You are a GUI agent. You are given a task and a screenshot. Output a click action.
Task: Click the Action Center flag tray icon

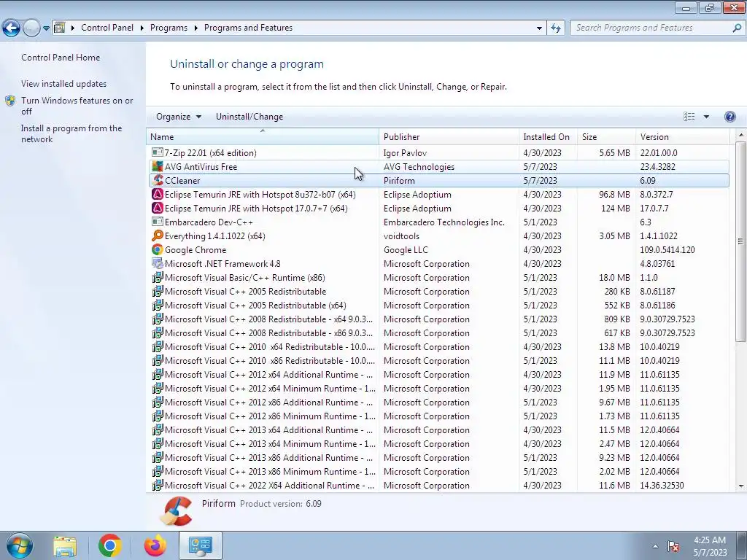click(x=673, y=545)
